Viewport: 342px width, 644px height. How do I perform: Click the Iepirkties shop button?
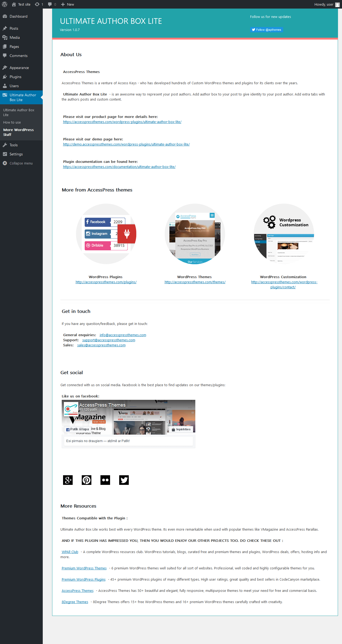[x=181, y=429]
